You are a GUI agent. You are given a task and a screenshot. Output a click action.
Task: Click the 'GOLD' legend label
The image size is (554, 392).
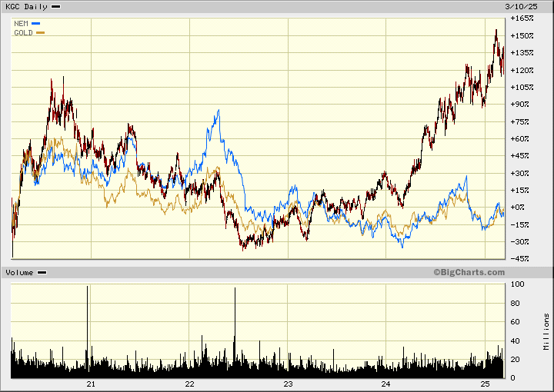click(23, 33)
